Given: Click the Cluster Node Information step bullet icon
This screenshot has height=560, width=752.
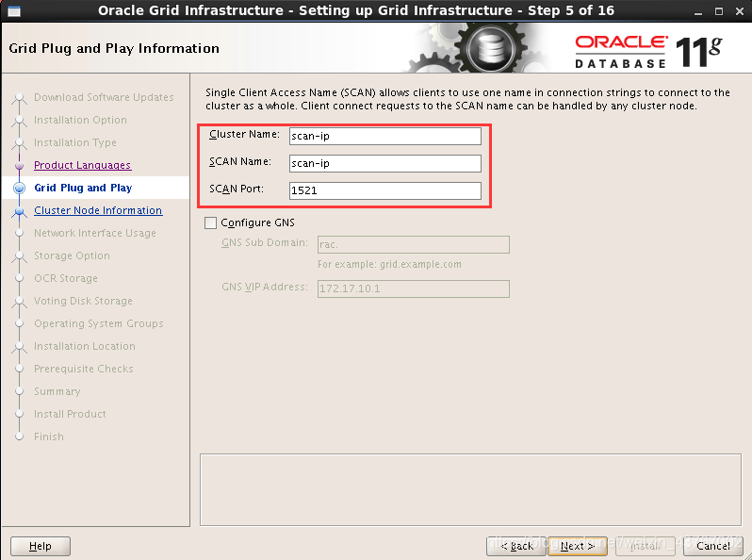Looking at the screenshot, I should click(x=19, y=210).
